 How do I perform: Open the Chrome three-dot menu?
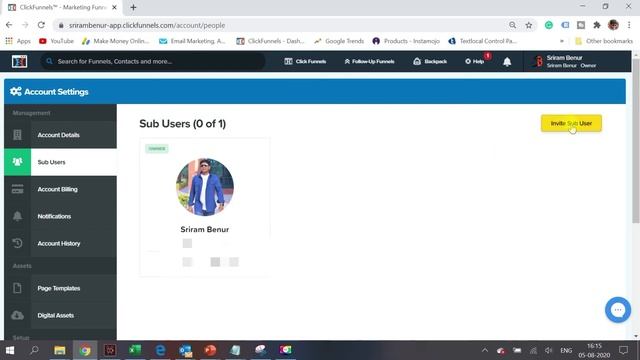629,25
